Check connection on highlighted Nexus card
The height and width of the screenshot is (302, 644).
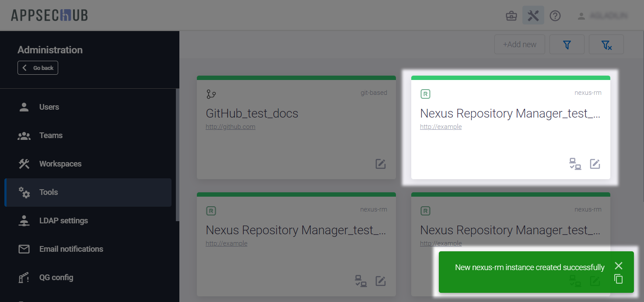(x=575, y=164)
